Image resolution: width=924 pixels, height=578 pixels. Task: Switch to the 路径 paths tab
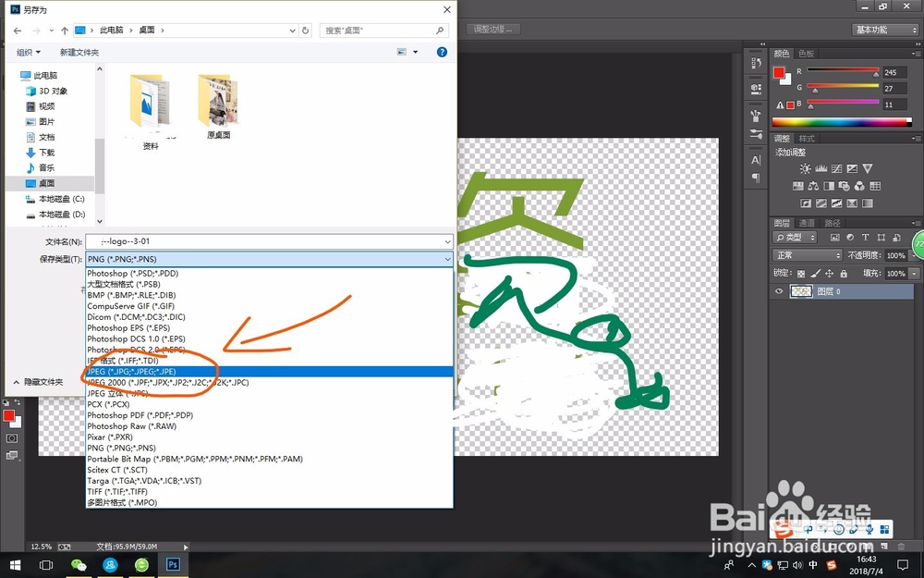coord(833,223)
